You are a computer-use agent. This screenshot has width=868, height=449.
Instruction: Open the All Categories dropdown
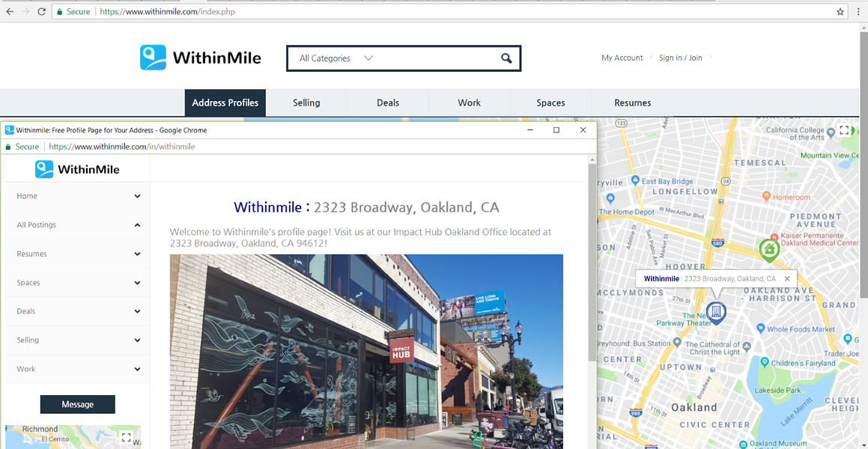[336, 58]
